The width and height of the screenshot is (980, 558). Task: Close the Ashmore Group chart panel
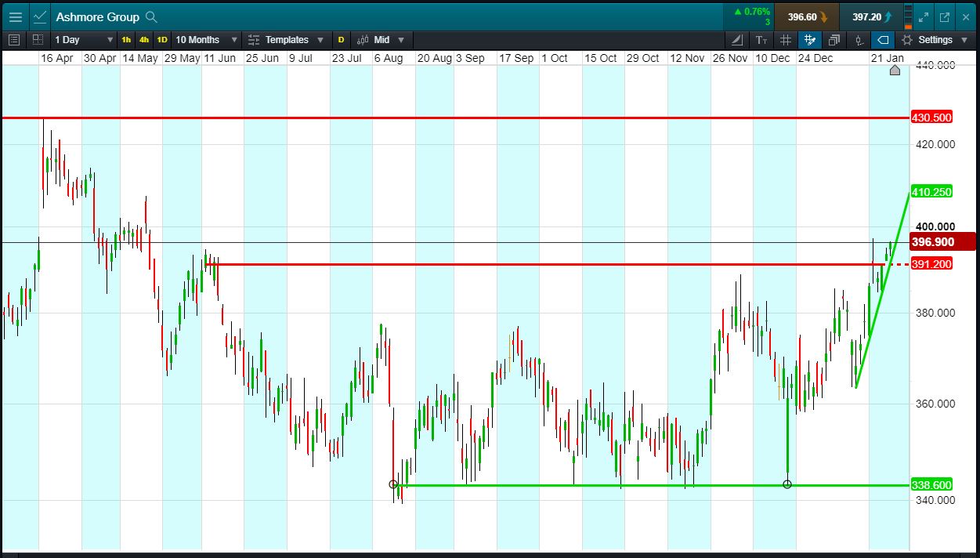pos(966,16)
